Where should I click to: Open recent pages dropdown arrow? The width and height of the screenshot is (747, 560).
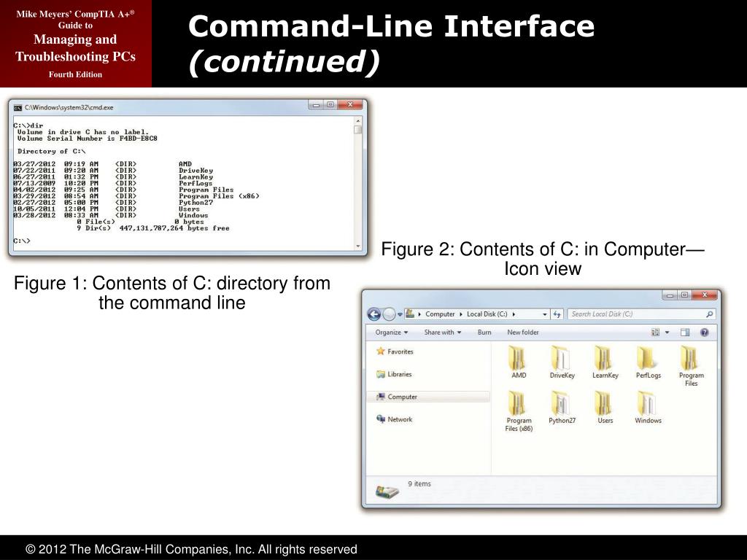pyautogui.click(x=400, y=314)
